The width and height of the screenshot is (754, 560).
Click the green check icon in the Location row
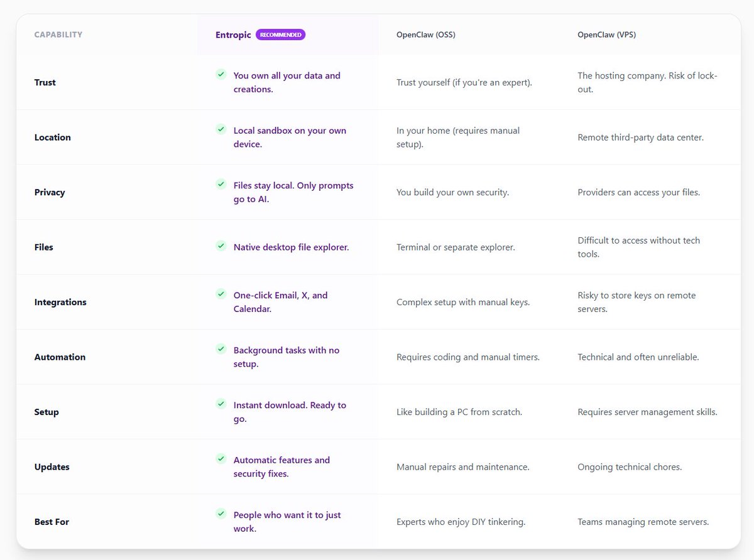point(221,129)
